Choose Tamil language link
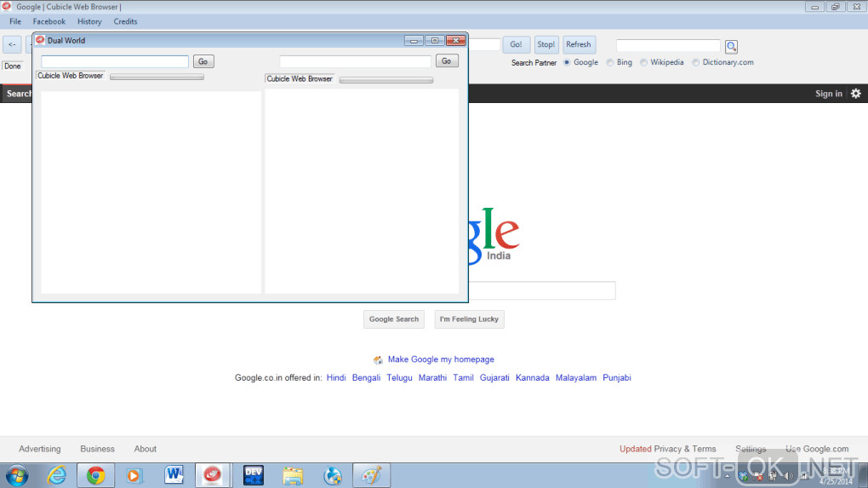Viewport: 868px width, 488px height. 463,378
